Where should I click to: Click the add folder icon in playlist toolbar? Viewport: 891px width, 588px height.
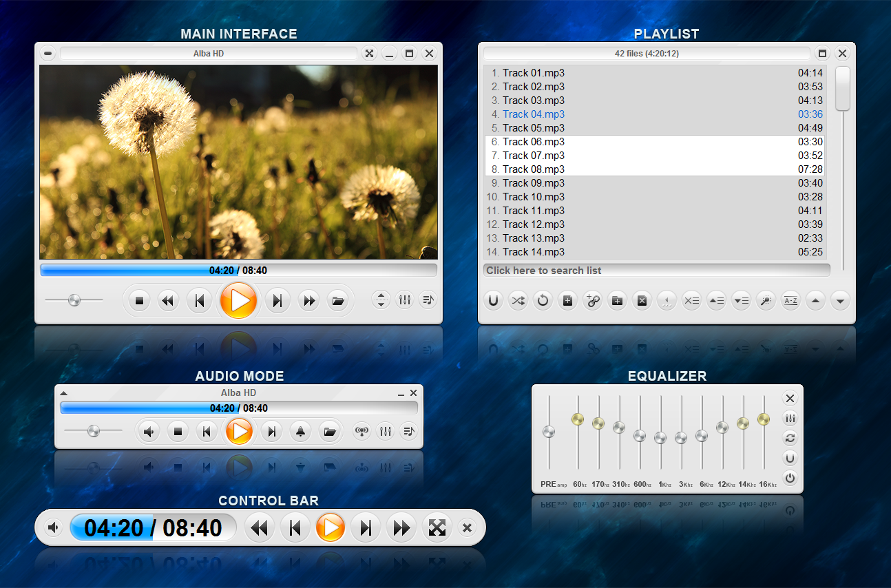(617, 301)
